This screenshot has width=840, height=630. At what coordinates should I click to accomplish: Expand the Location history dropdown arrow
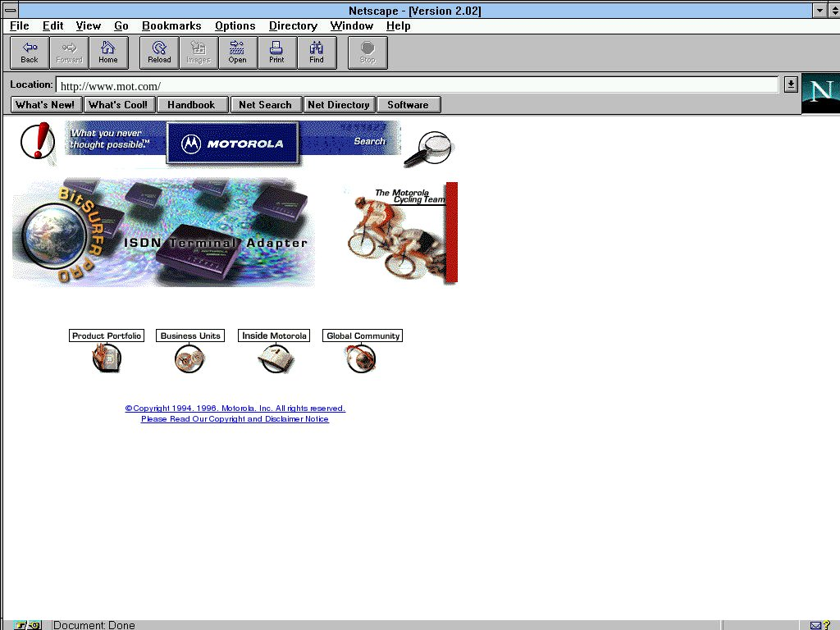coord(790,84)
